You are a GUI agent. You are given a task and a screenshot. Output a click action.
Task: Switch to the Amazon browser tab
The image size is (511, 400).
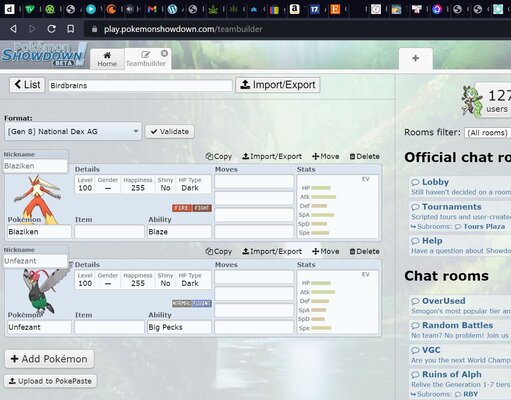[x=294, y=9]
